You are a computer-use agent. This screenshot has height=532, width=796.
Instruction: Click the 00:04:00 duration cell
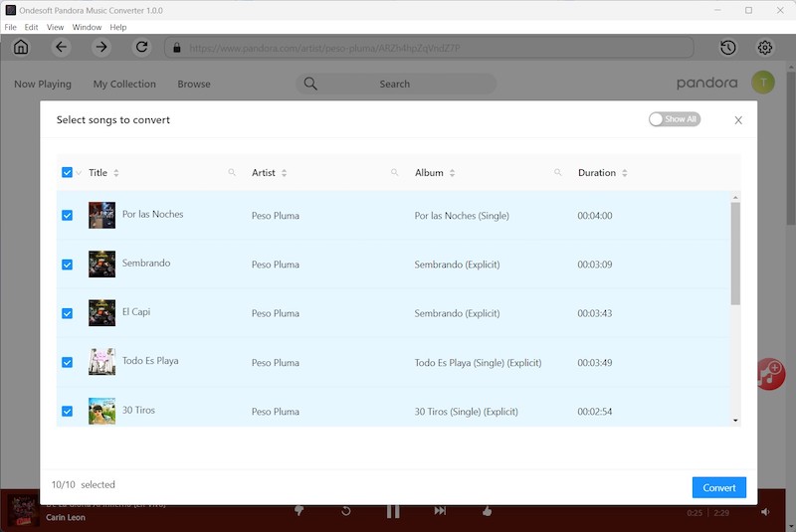coord(594,216)
